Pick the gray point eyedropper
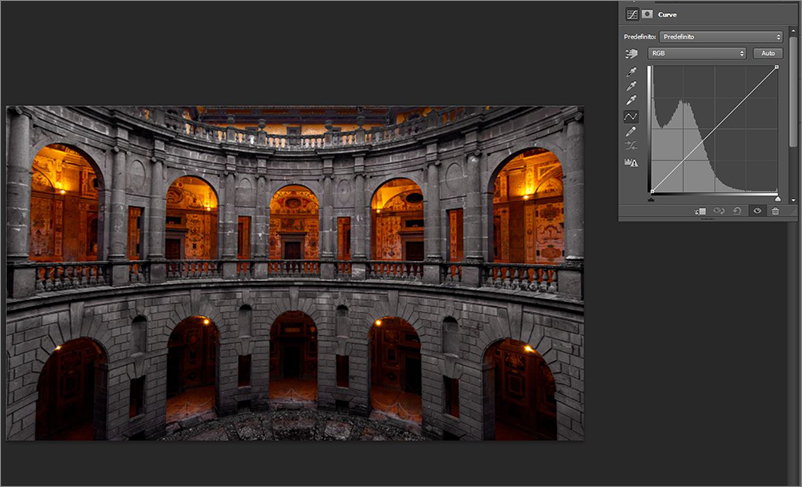Screen dimensions: 802x487 point(631,86)
